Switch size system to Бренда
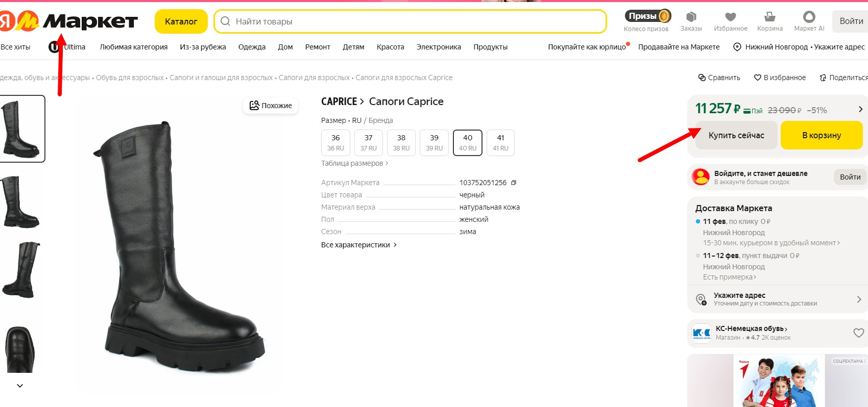 coord(381,120)
